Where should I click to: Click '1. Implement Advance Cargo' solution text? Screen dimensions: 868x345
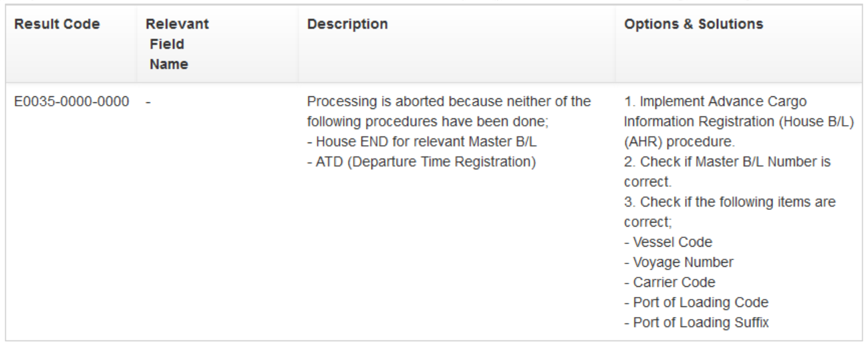[x=715, y=102]
